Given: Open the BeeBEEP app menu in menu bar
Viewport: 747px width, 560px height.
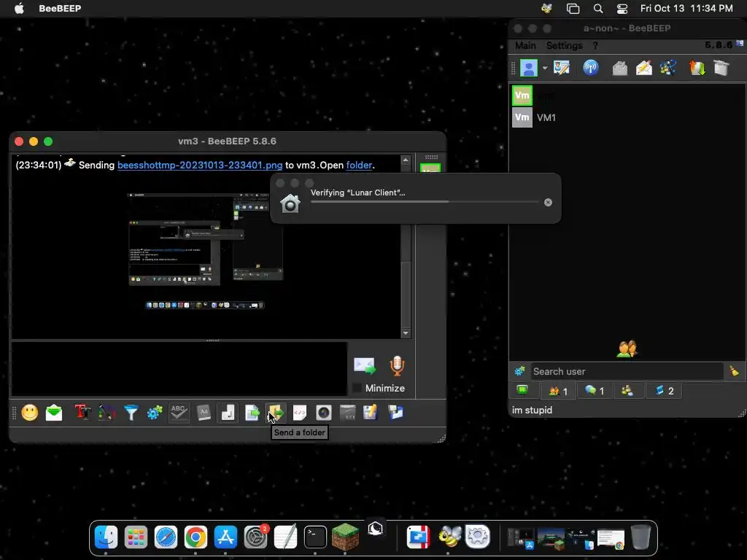Looking at the screenshot, I should click(60, 9).
